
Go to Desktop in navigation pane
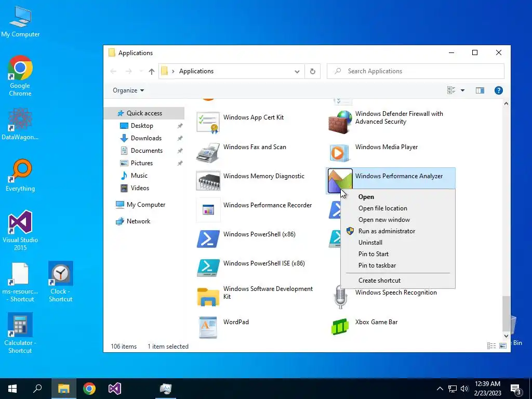(x=142, y=126)
